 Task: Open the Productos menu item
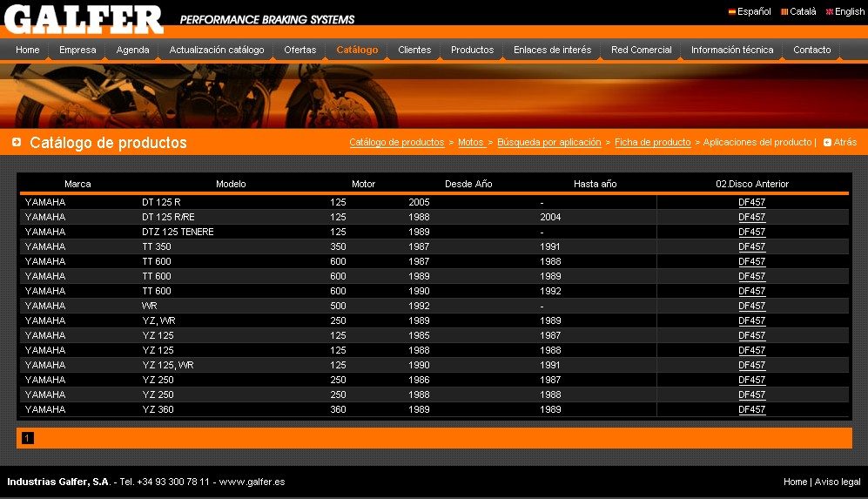click(472, 50)
